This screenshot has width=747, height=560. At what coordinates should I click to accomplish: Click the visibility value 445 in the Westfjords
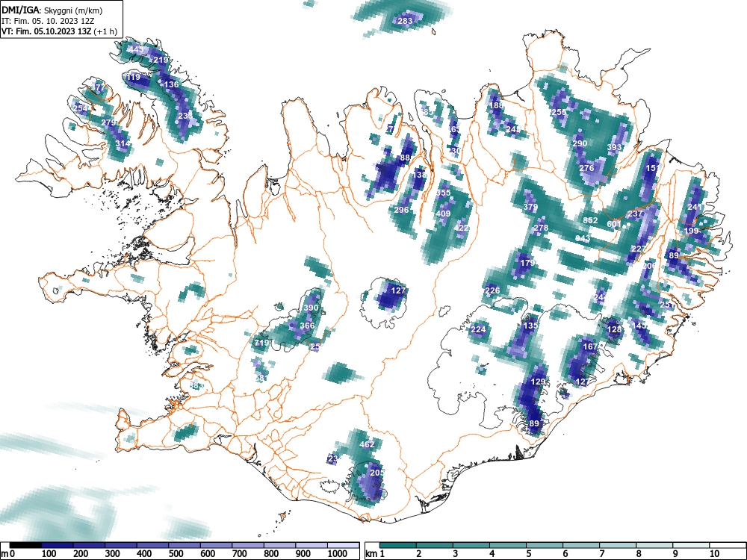point(136,49)
